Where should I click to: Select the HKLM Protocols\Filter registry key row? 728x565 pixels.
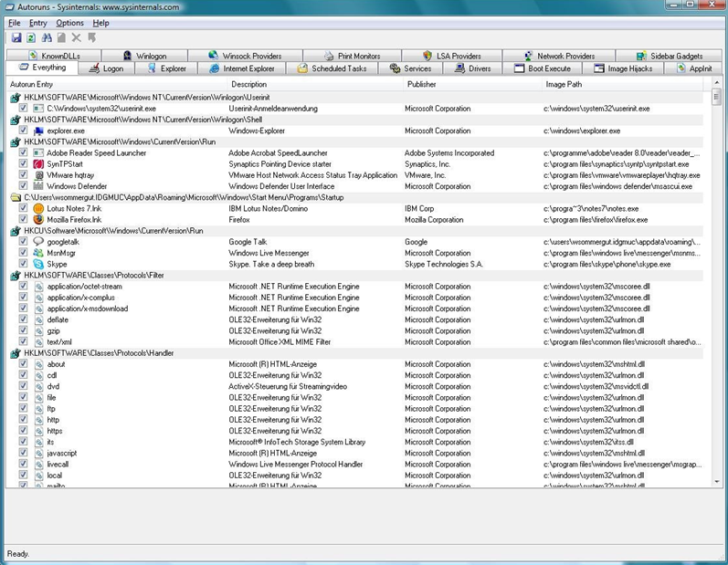click(x=356, y=275)
